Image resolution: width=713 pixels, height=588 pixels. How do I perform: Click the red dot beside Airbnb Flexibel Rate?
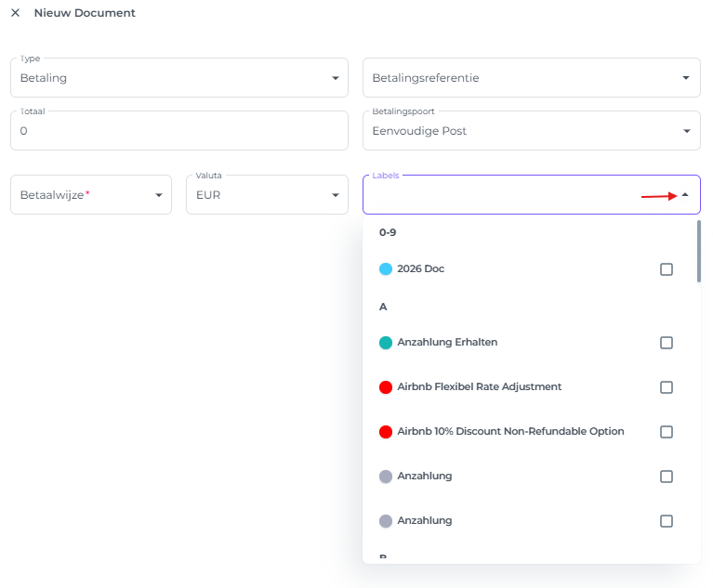[386, 387]
